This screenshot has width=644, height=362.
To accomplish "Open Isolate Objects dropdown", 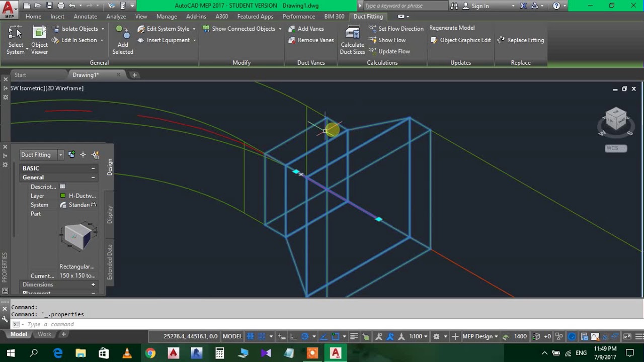I will (103, 29).
